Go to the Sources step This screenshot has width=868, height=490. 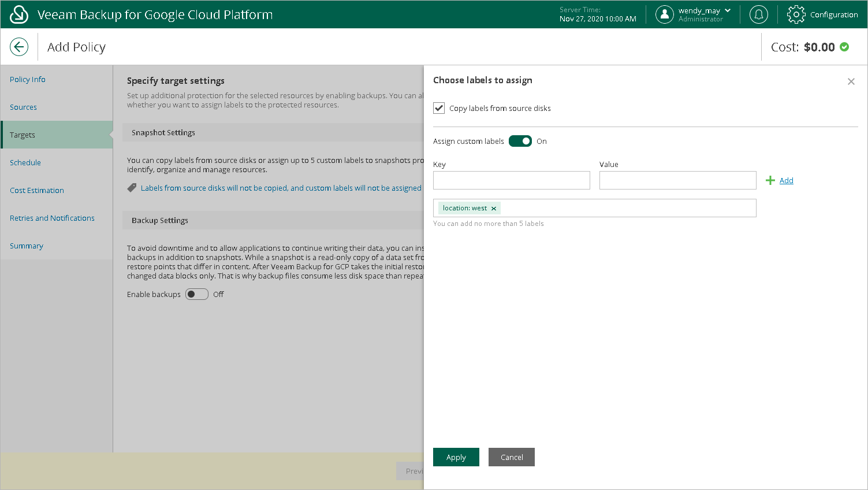[23, 107]
